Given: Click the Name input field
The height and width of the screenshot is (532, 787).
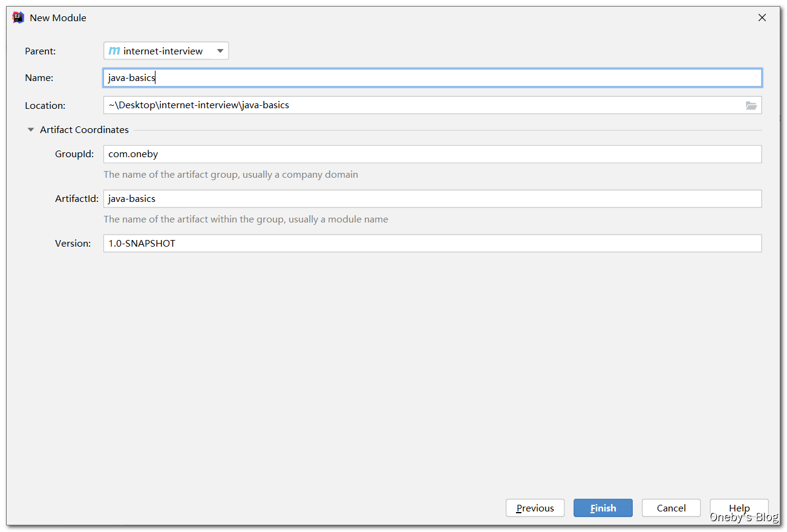Looking at the screenshot, I should (x=433, y=78).
